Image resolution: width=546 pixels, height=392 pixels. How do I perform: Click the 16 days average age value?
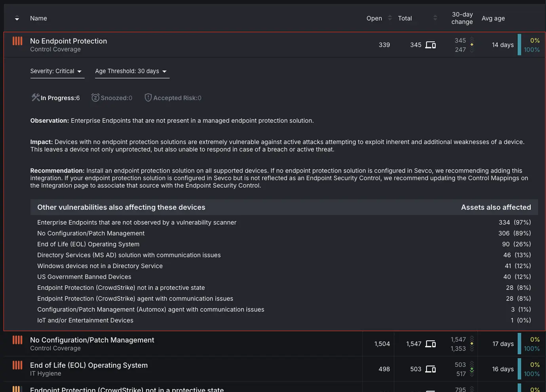[503, 369]
